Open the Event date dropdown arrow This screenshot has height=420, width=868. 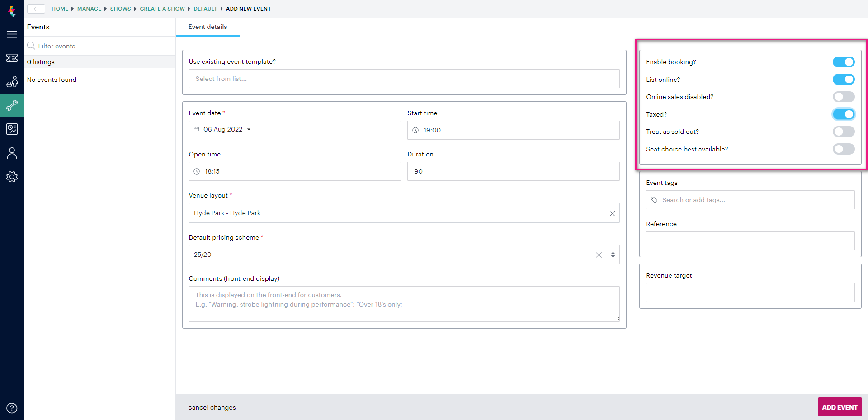pos(249,130)
